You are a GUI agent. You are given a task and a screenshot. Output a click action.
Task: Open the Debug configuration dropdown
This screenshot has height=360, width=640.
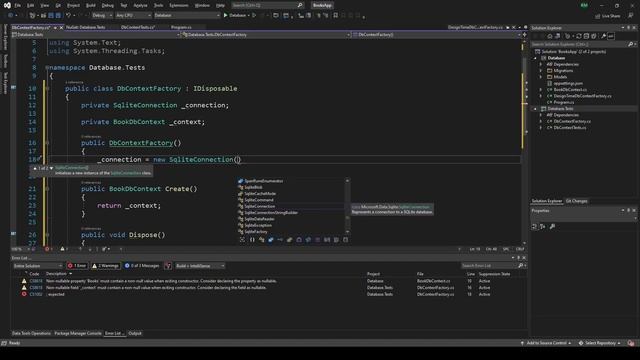coord(102,16)
